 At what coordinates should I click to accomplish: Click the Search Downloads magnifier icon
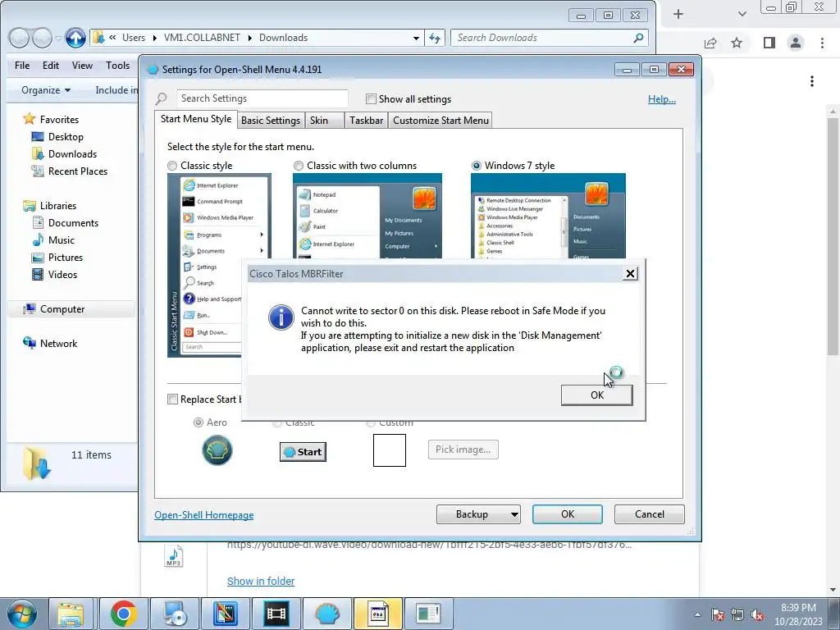tap(638, 38)
